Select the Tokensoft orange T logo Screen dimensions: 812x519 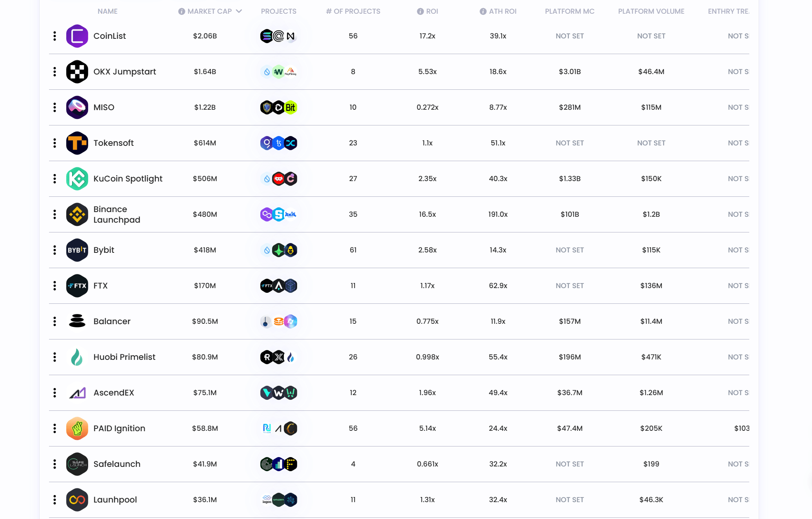tap(77, 143)
